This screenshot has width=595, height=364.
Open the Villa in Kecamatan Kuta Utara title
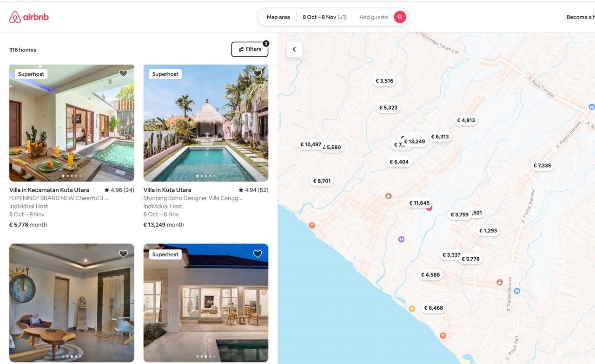point(49,190)
